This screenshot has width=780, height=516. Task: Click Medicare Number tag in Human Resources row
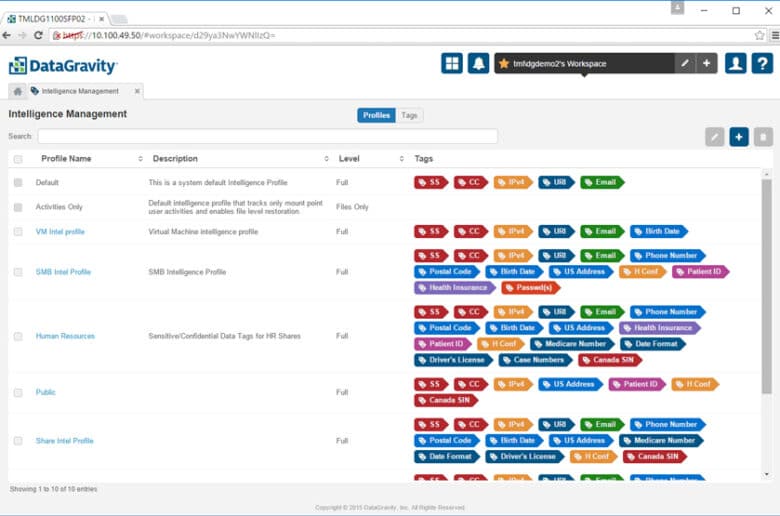572,344
